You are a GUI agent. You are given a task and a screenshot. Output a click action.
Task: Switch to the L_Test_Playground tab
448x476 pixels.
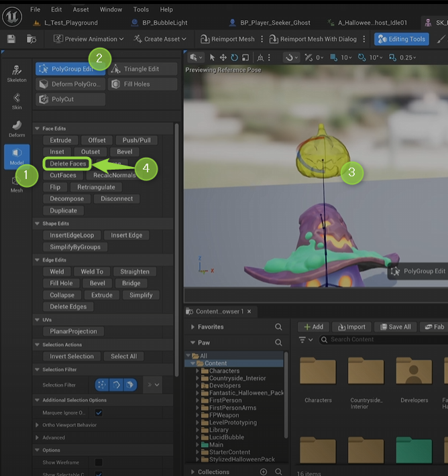[66, 23]
